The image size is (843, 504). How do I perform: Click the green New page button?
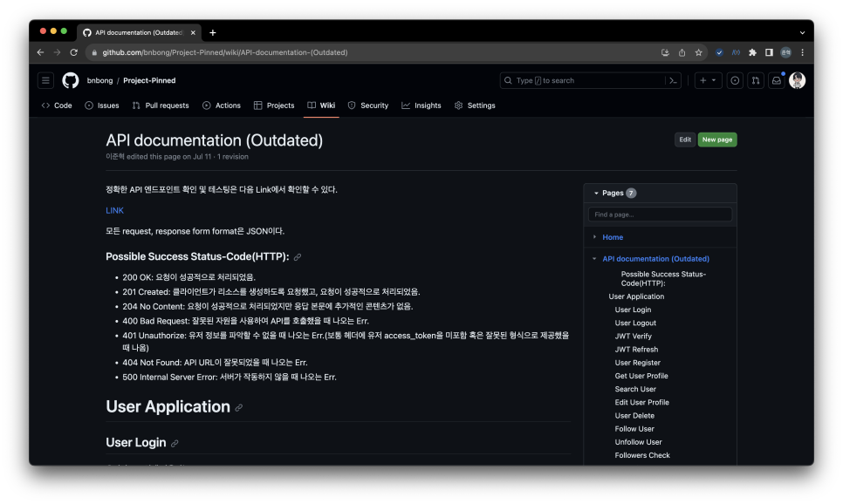(x=717, y=140)
